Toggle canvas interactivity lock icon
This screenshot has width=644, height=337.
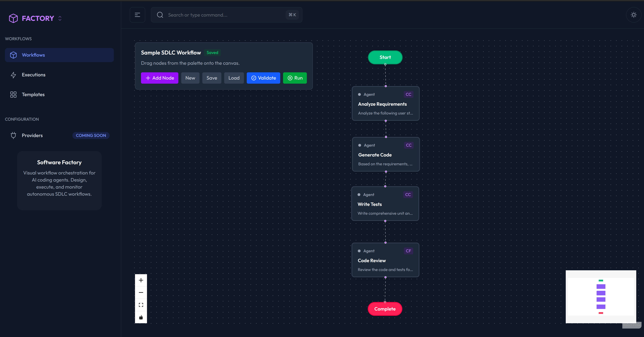[x=141, y=317]
